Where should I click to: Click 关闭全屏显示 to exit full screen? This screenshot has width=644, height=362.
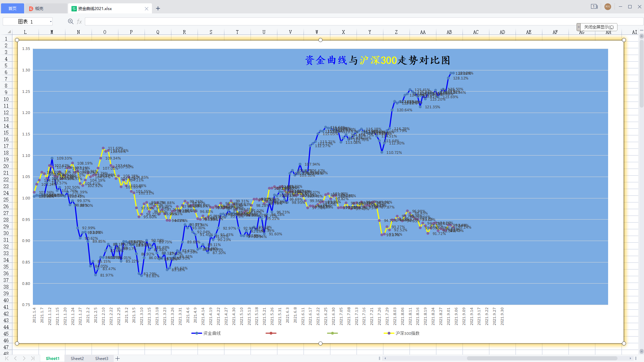pyautogui.click(x=598, y=27)
